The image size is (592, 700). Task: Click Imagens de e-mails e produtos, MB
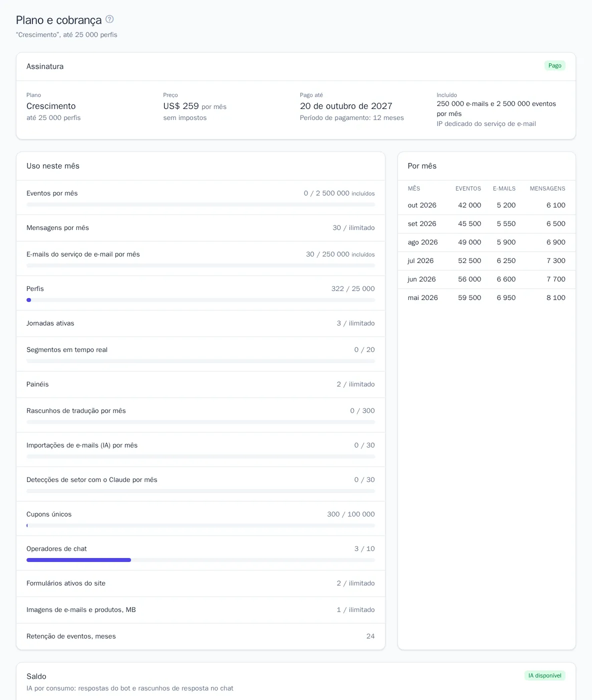point(81,610)
